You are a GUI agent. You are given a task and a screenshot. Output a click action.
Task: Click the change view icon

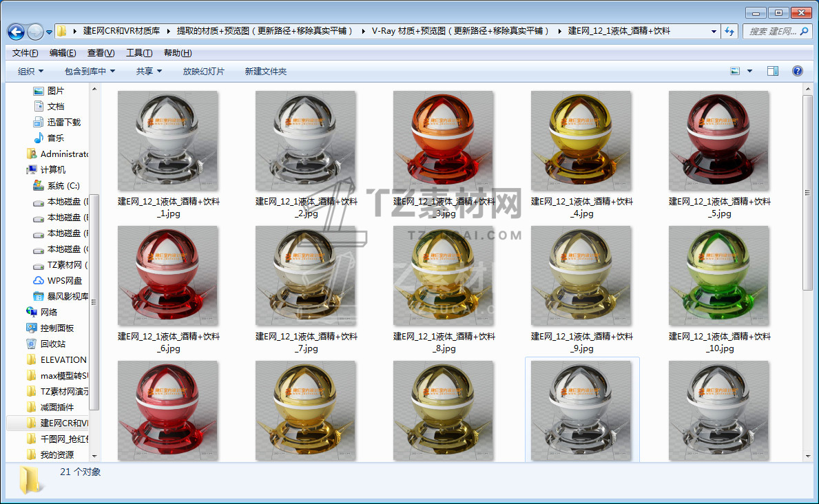coord(735,71)
